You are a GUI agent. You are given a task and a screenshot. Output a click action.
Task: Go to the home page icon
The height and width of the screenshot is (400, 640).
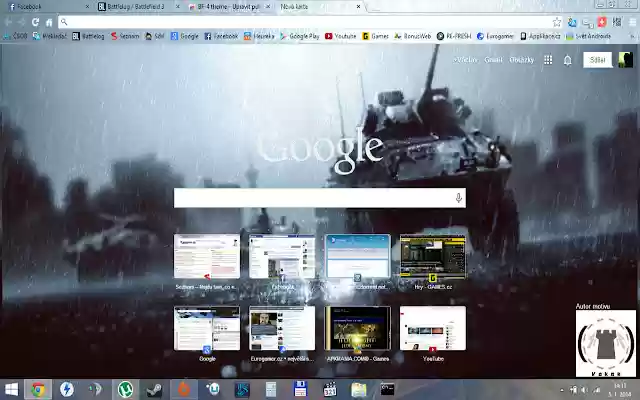pos(49,22)
